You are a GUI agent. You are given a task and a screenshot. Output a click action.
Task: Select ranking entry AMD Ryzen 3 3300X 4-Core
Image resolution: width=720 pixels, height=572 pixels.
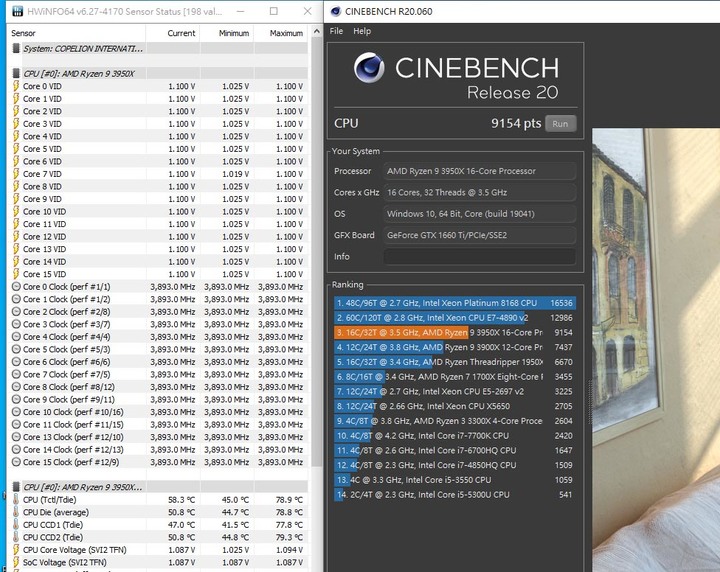455,421
